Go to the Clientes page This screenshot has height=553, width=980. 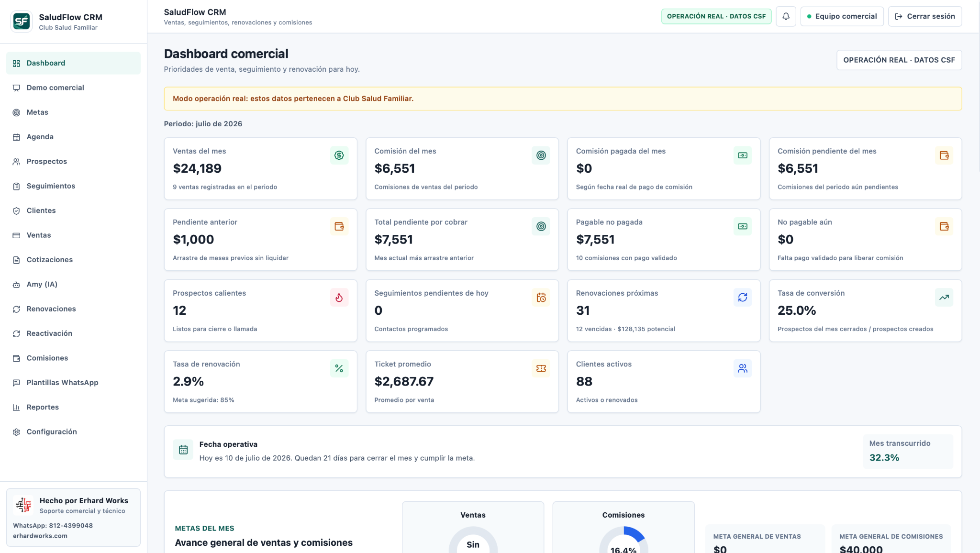click(73, 210)
